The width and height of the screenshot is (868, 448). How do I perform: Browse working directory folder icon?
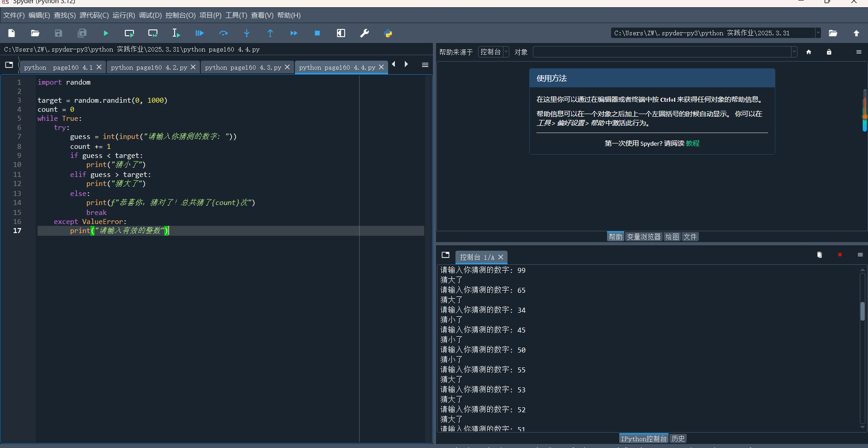point(833,33)
